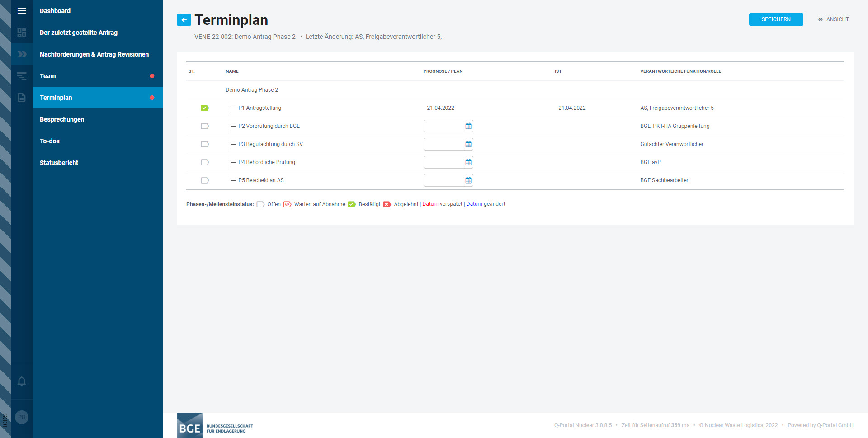
Task: Toggle the hamburger menu icon
Action: (21, 11)
